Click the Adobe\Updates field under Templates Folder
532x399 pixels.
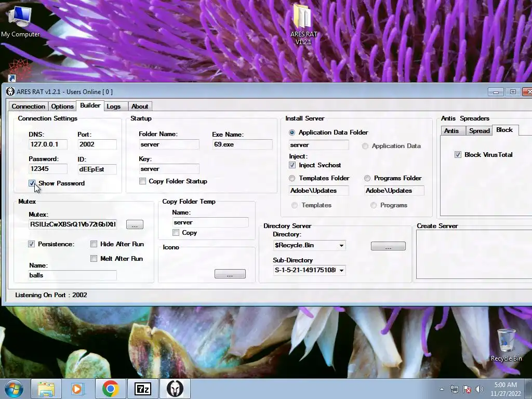(x=319, y=191)
